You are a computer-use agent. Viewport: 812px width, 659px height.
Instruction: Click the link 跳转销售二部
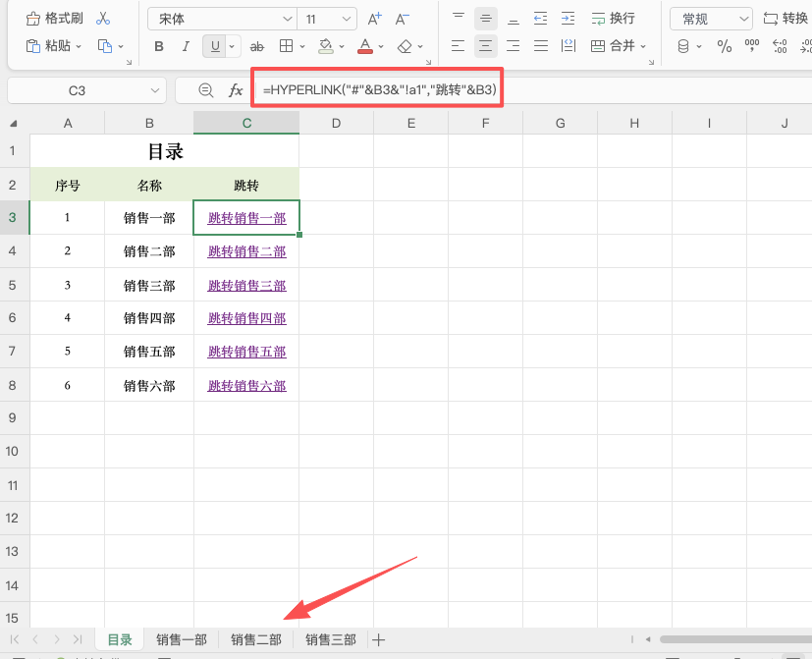coord(247,251)
